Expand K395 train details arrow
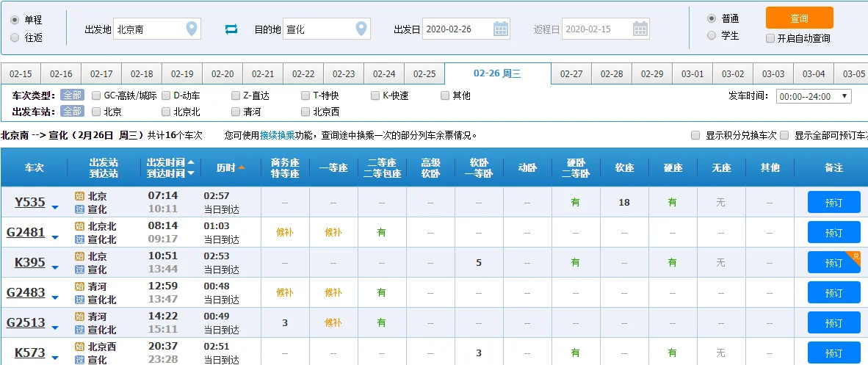Screen dimensions: 868x365 pyautogui.click(x=55, y=267)
